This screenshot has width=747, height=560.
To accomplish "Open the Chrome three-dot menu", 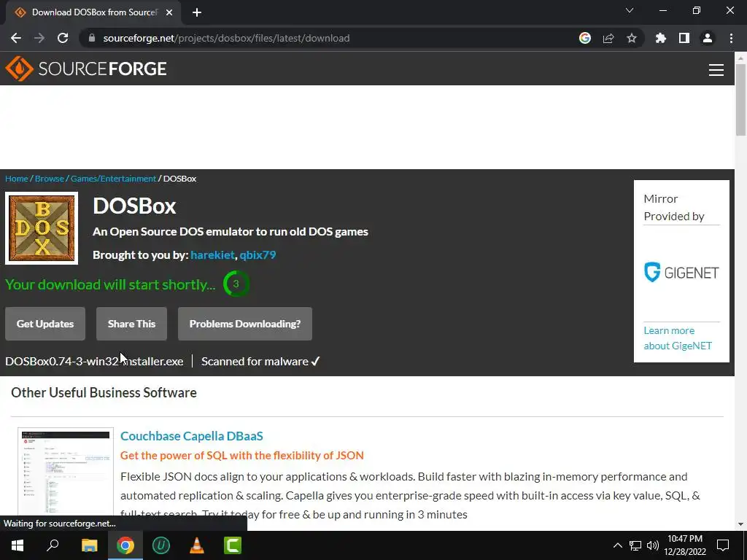I will tap(731, 38).
